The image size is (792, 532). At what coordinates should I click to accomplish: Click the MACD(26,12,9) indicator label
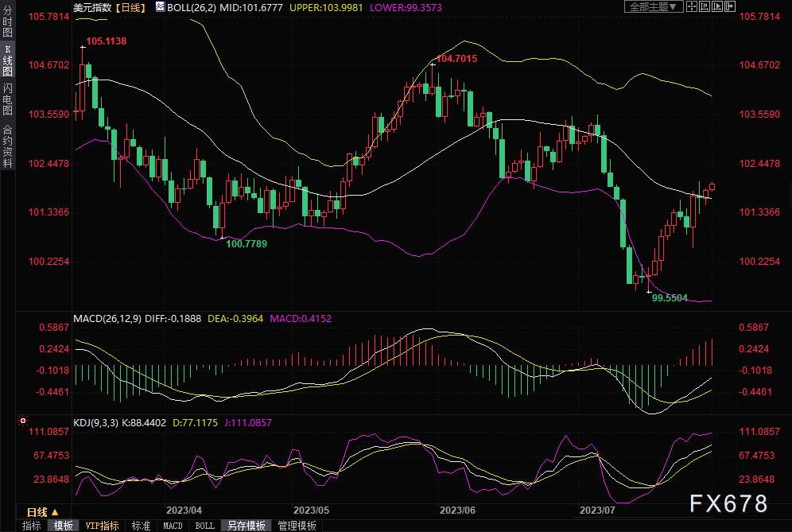tap(107, 319)
